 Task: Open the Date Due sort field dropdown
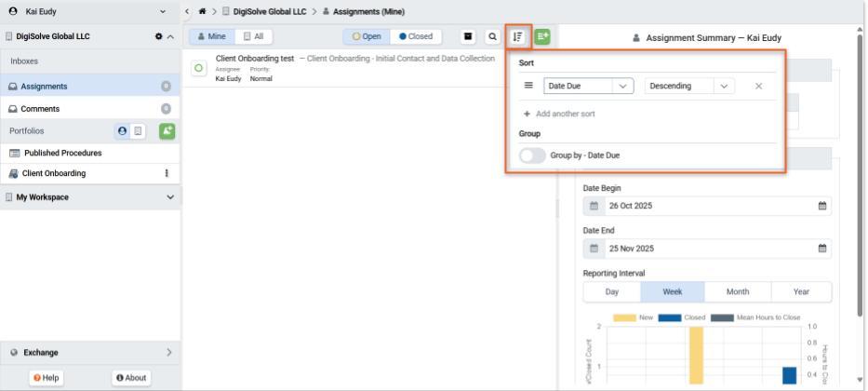tap(589, 86)
